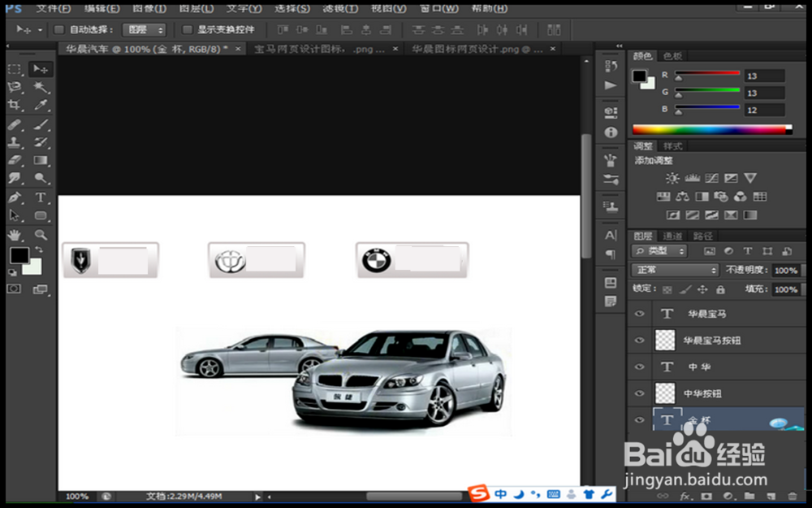
Task: Open the status bar info arrow
Action: pyautogui.click(x=258, y=497)
